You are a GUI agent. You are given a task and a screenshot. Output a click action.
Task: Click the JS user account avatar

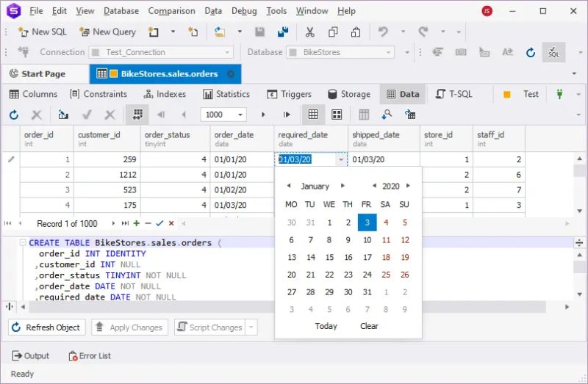click(487, 11)
